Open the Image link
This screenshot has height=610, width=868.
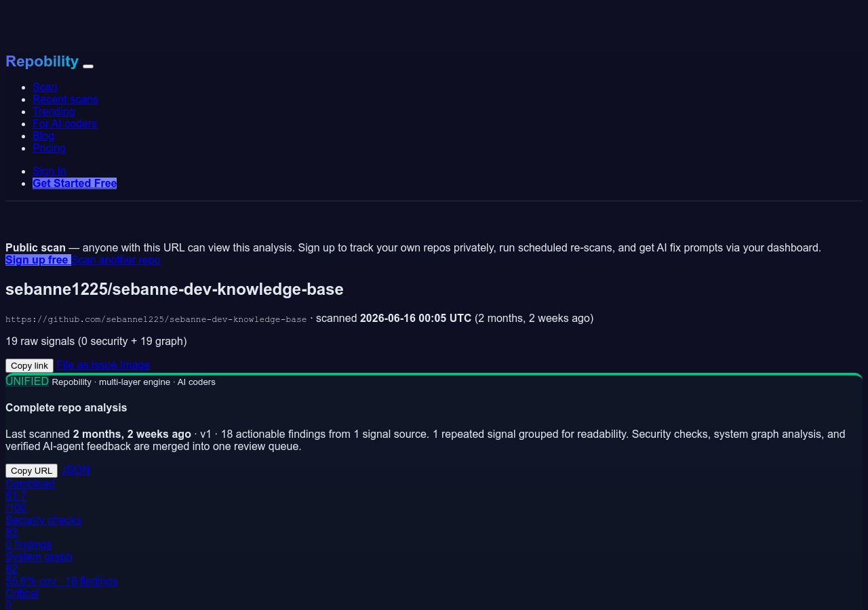135,365
